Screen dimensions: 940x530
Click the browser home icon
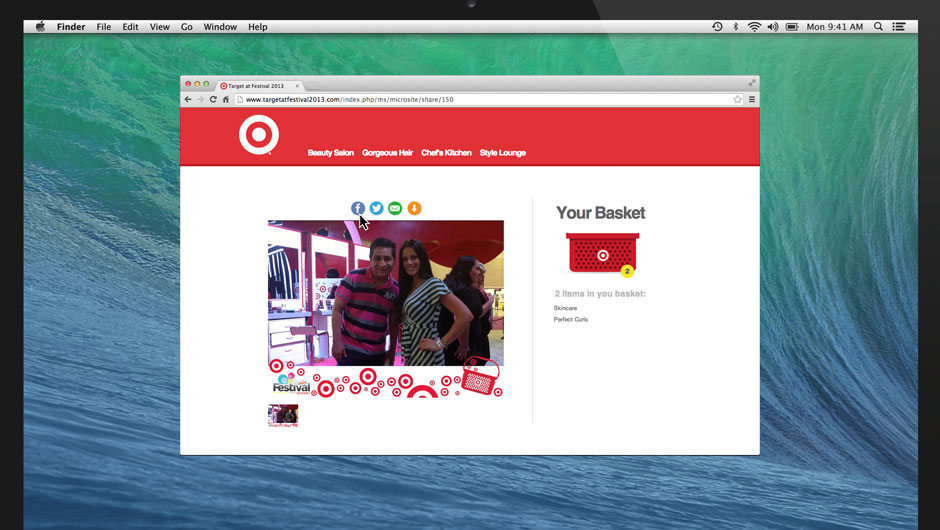[x=226, y=100]
